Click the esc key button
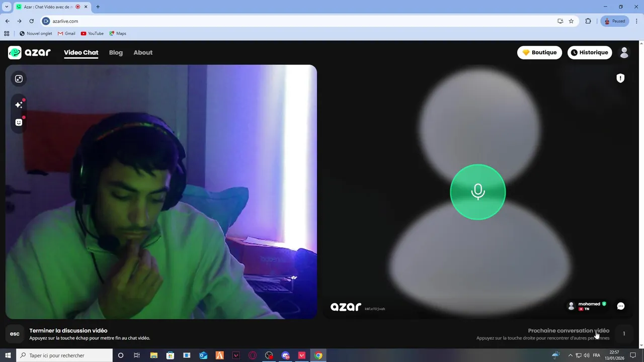Screen dimensions: 644x362 click(15, 334)
